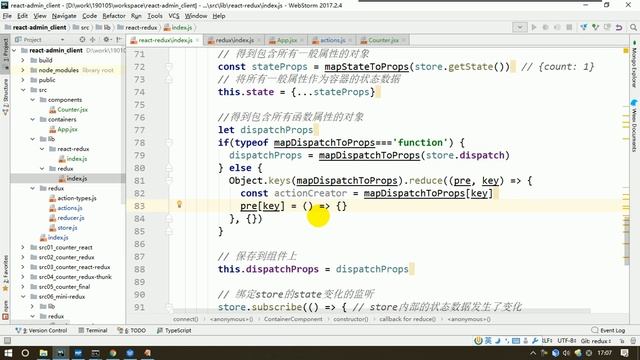The height and width of the screenshot is (360, 640).
Task: Open the Terminal tool window
Action: (x=93, y=330)
